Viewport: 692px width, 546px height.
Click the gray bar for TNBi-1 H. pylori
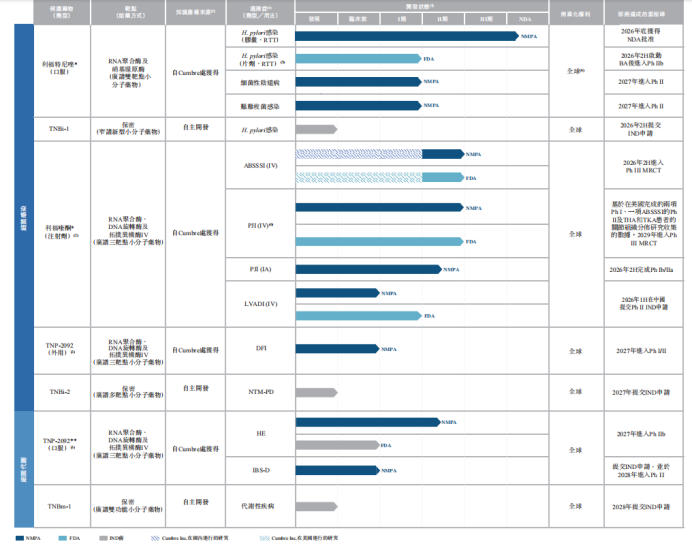[316, 129]
